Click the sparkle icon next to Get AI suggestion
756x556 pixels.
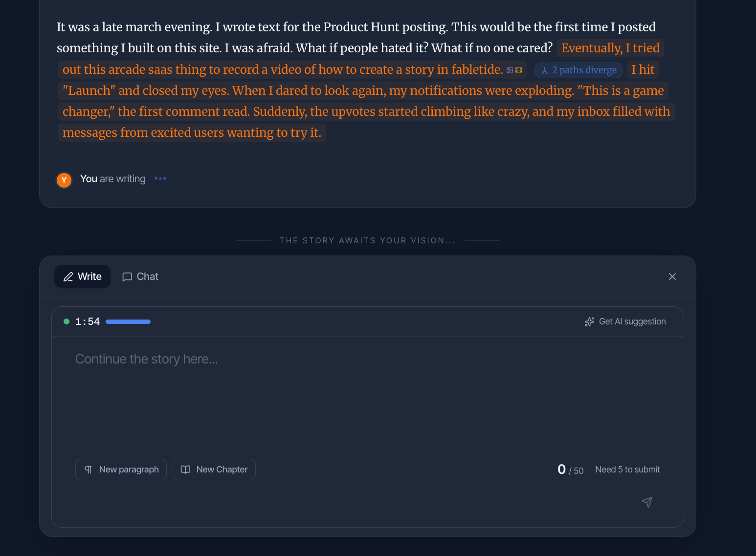(x=589, y=321)
